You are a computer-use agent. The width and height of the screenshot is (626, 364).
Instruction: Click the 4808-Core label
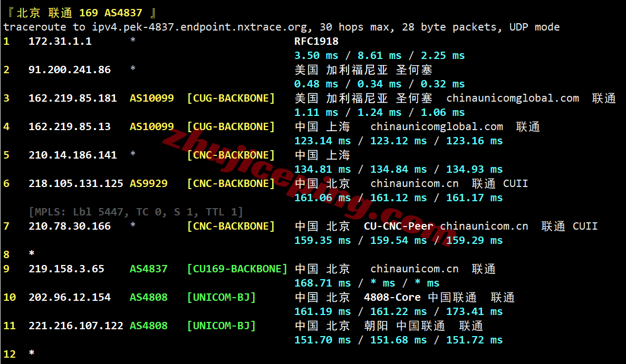tap(392, 298)
